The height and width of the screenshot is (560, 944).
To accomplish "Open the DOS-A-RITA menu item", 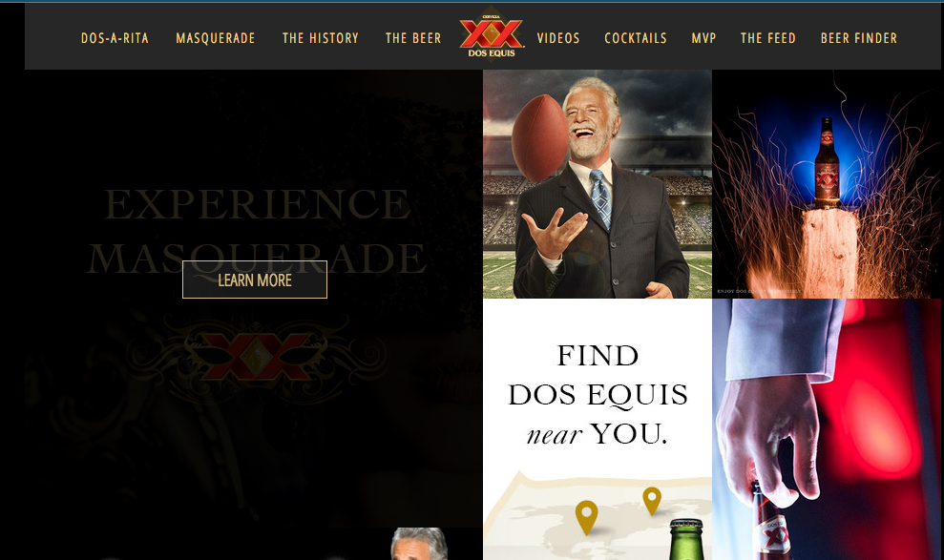I will [x=115, y=38].
